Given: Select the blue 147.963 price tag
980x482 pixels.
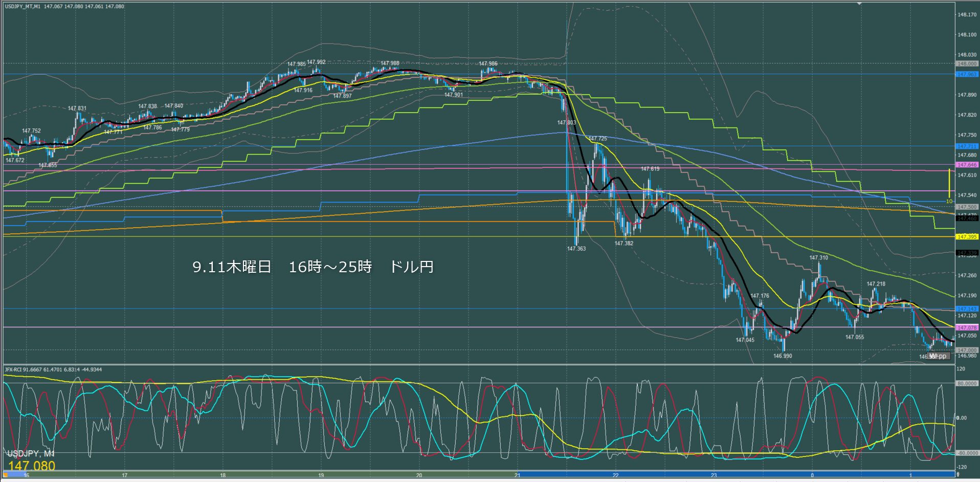Looking at the screenshot, I should (x=967, y=74).
